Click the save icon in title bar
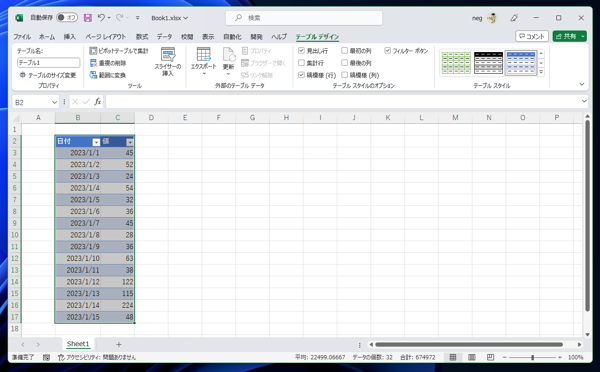 point(88,18)
